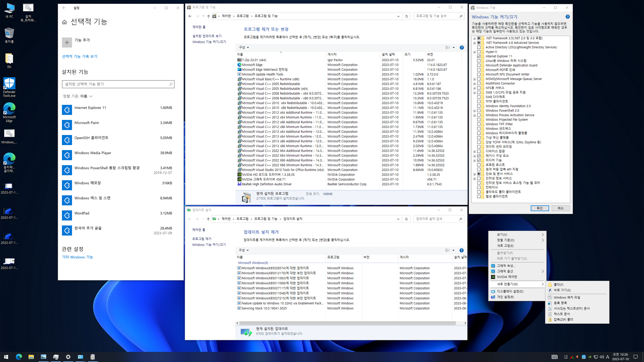Click the up-arrow in 프로그램 및 기능 navigation
Viewport: 644px width, 362px height.
208,16
